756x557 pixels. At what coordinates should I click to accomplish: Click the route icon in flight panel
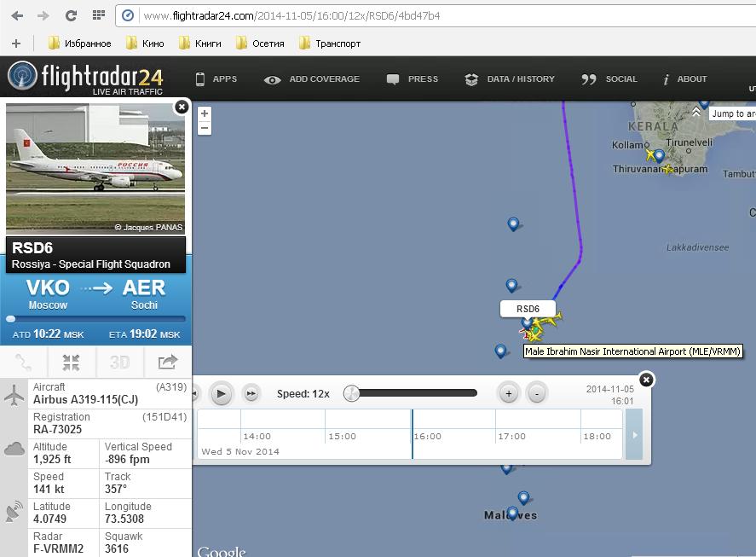24,362
